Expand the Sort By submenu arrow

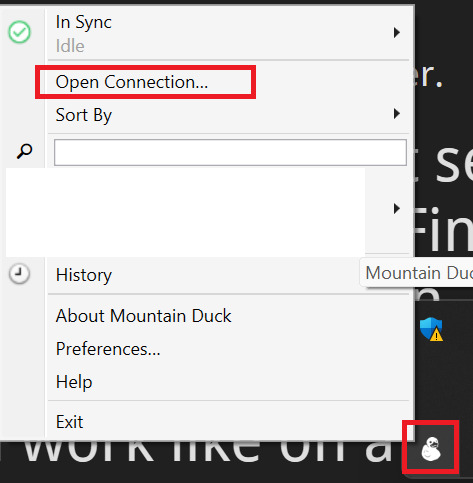pyautogui.click(x=396, y=114)
